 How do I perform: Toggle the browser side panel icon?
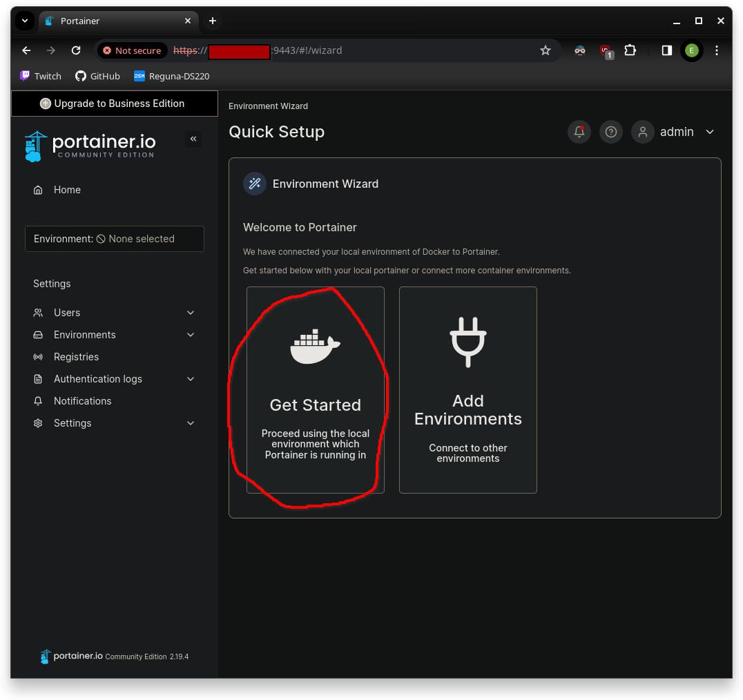point(666,50)
